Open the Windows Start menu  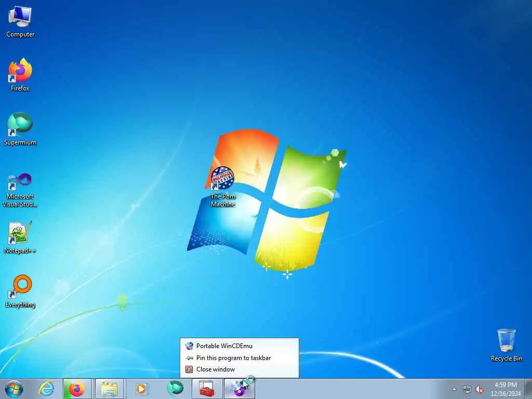[14, 389]
